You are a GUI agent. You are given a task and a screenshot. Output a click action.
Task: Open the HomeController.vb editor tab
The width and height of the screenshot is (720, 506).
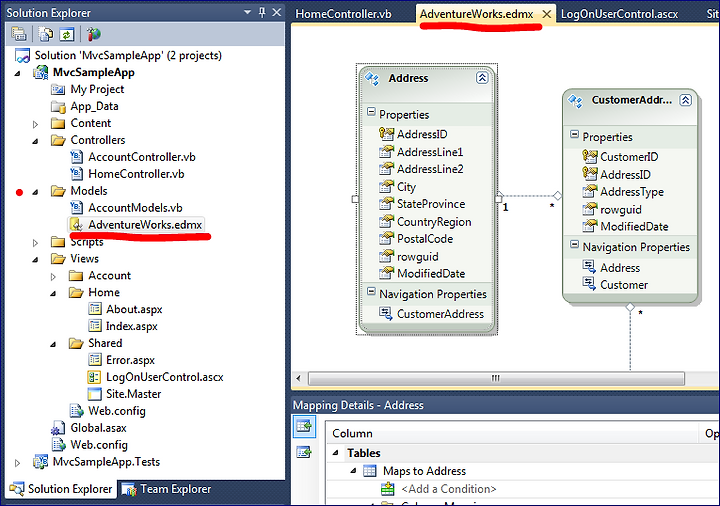(343, 14)
